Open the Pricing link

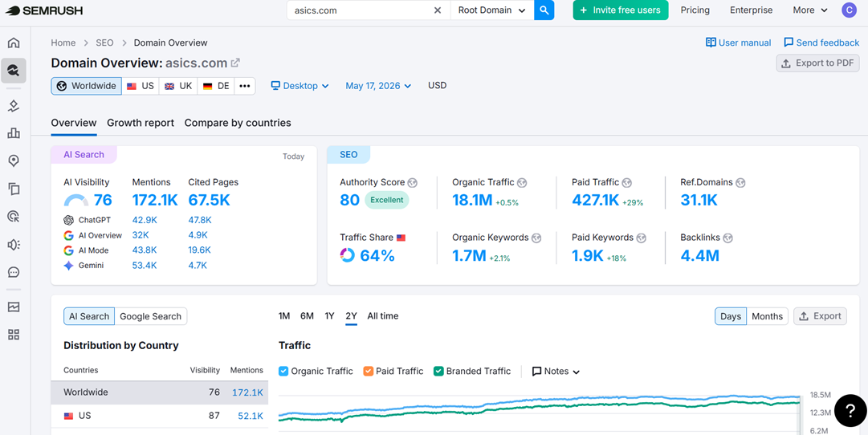[695, 10]
